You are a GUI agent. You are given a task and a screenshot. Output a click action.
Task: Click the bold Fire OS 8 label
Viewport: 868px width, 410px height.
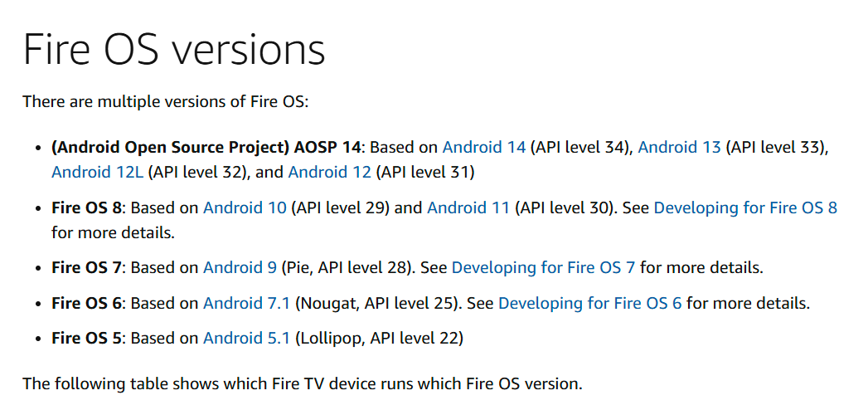tap(86, 208)
